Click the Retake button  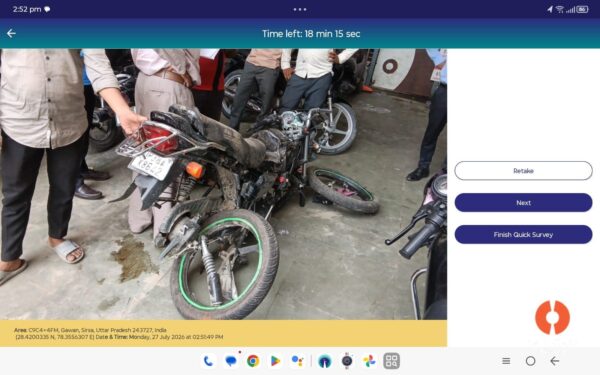pos(523,171)
